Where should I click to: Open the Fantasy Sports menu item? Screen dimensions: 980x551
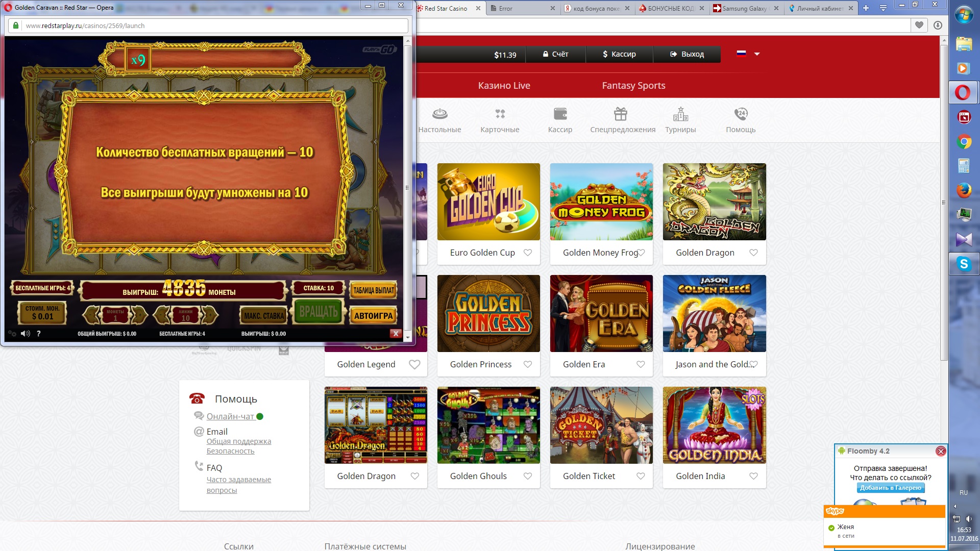point(633,86)
